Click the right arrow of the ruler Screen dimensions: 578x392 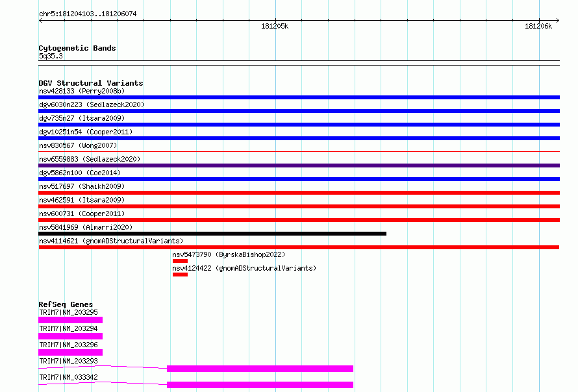coord(557,20)
